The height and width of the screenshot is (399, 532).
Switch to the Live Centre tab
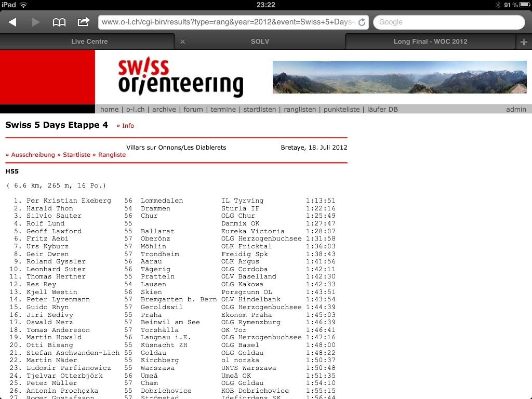[x=89, y=42]
